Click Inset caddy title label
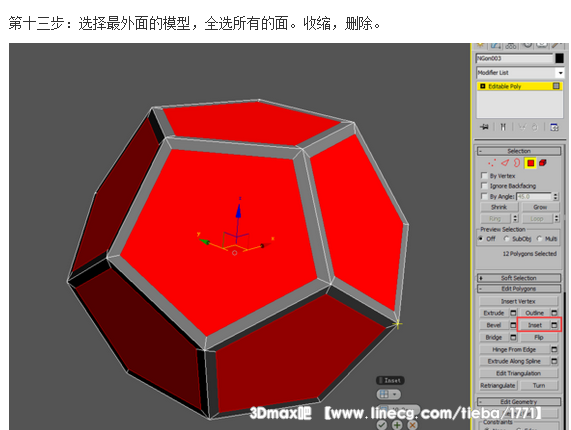Image resolution: width=571 pixels, height=430 pixels. click(390, 380)
